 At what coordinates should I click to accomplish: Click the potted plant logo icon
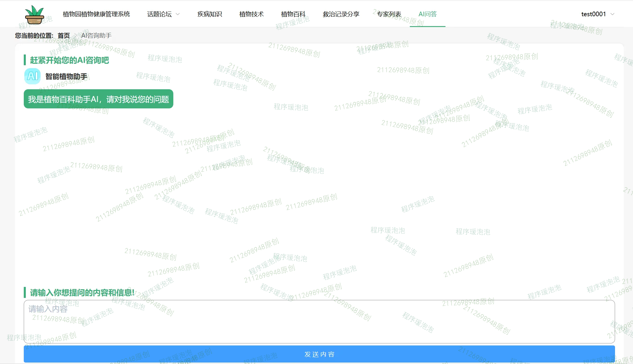(x=34, y=14)
